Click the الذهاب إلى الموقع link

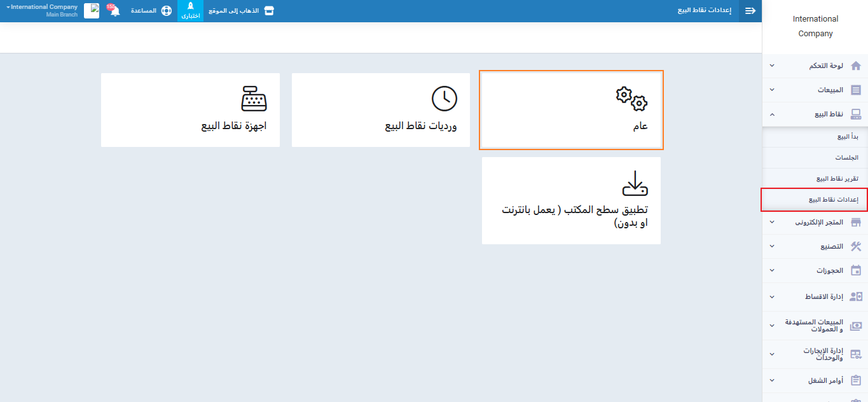point(241,11)
